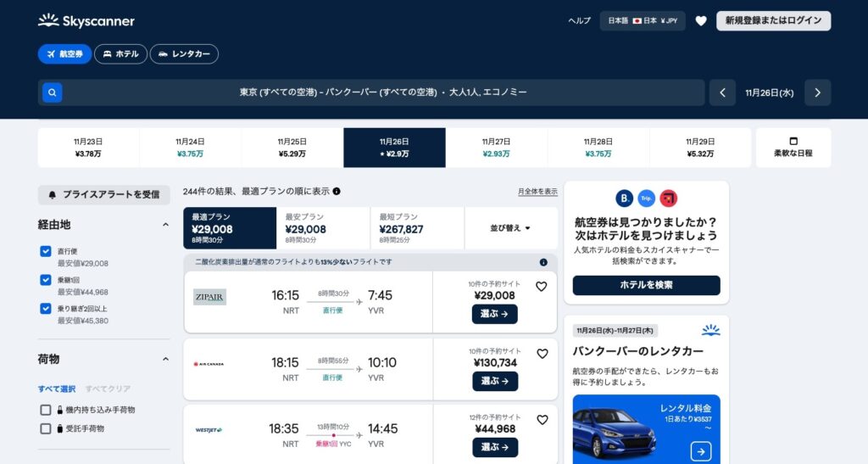Open the flexible dates calendar option

pyautogui.click(x=793, y=148)
